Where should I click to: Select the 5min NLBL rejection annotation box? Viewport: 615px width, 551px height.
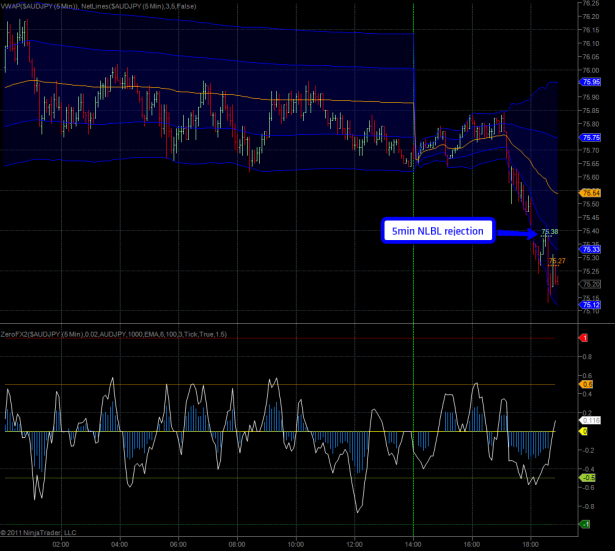[x=438, y=232]
